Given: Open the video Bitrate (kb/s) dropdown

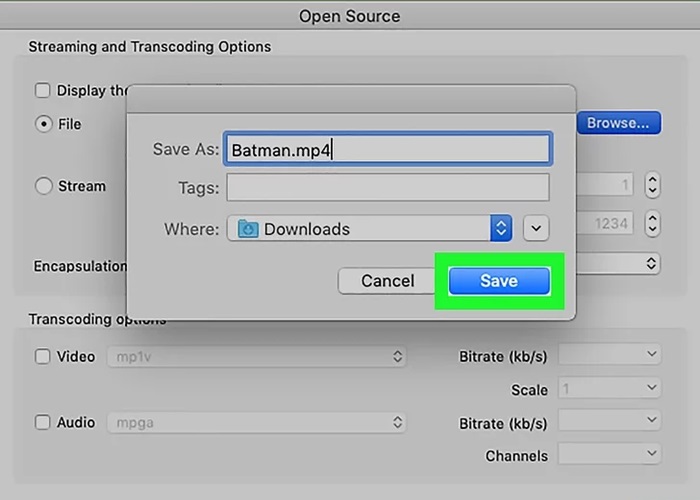Looking at the screenshot, I should (x=609, y=355).
